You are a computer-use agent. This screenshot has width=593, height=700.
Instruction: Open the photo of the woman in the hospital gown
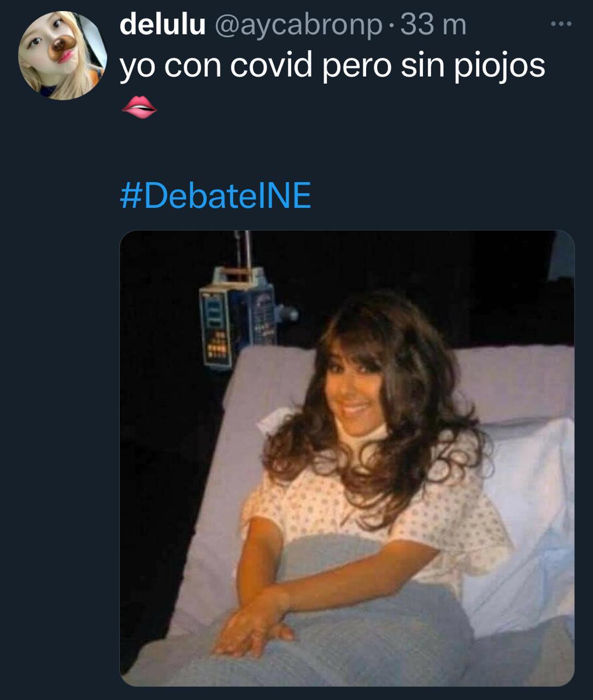[x=347, y=458]
